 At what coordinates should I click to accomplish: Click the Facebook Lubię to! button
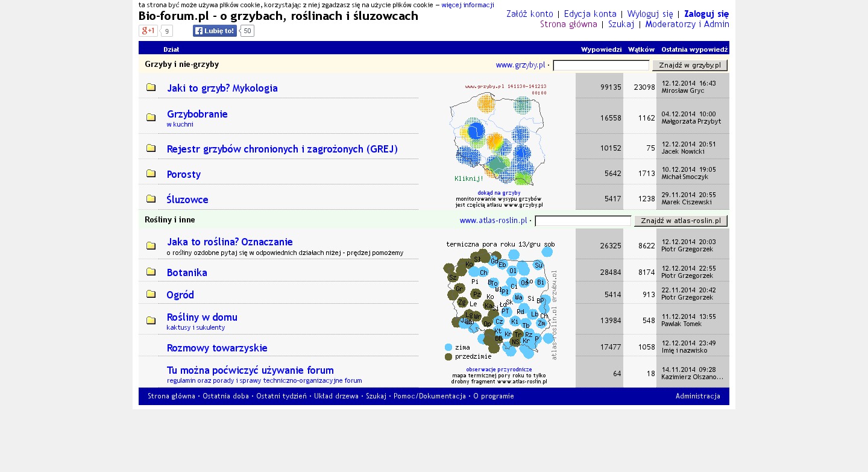coord(215,31)
